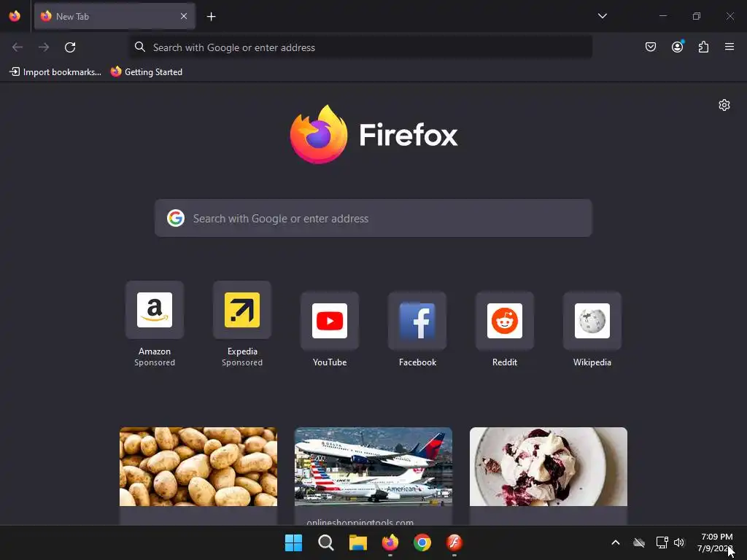Open the potatoes story thumbnail
747x560 pixels.
pos(198,467)
